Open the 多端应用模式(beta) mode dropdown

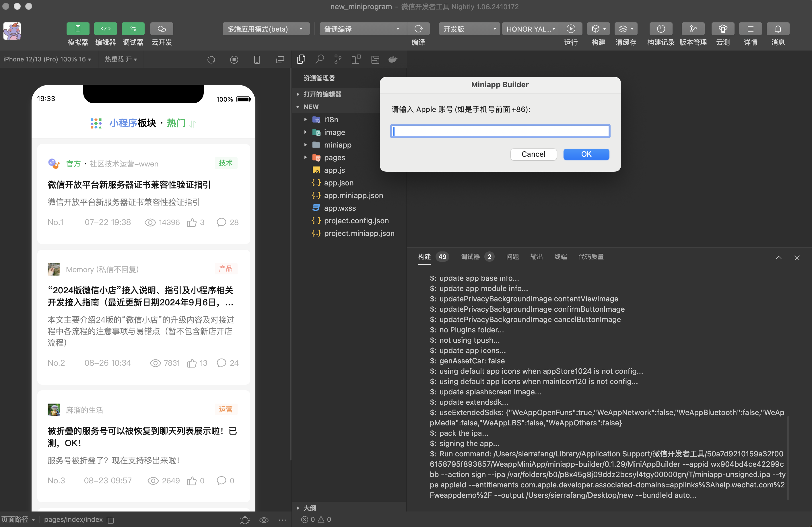(x=266, y=29)
